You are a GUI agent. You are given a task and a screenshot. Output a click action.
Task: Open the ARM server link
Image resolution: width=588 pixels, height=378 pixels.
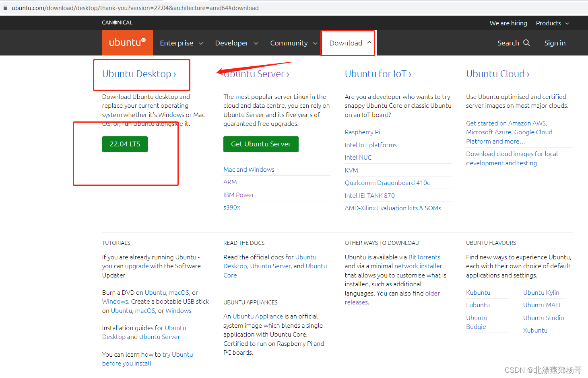(230, 182)
